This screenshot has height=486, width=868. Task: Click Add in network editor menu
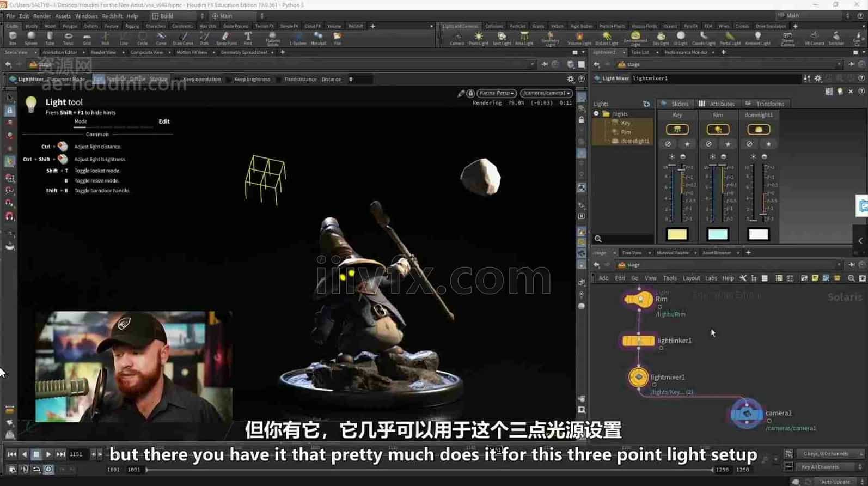(603, 278)
